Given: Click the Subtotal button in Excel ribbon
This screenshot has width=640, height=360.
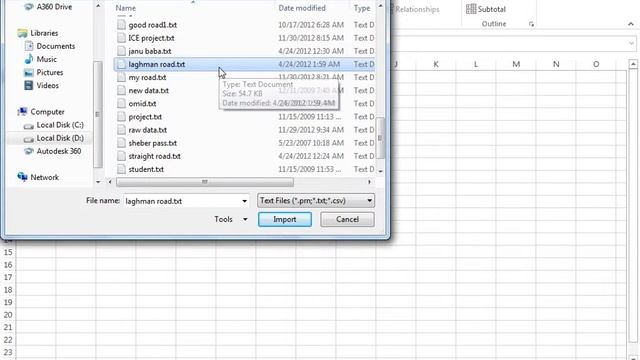Looking at the screenshot, I should (x=486, y=9).
